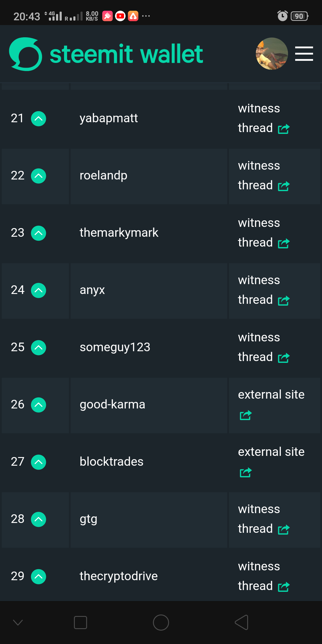Screen dimensions: 322x644
Task: Vote for witness thecryptodrive
Action: coord(38,577)
